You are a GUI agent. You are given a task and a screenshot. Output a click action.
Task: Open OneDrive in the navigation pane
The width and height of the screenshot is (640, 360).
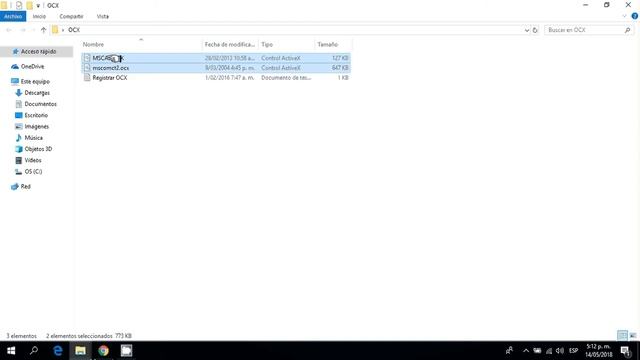pyautogui.click(x=32, y=67)
